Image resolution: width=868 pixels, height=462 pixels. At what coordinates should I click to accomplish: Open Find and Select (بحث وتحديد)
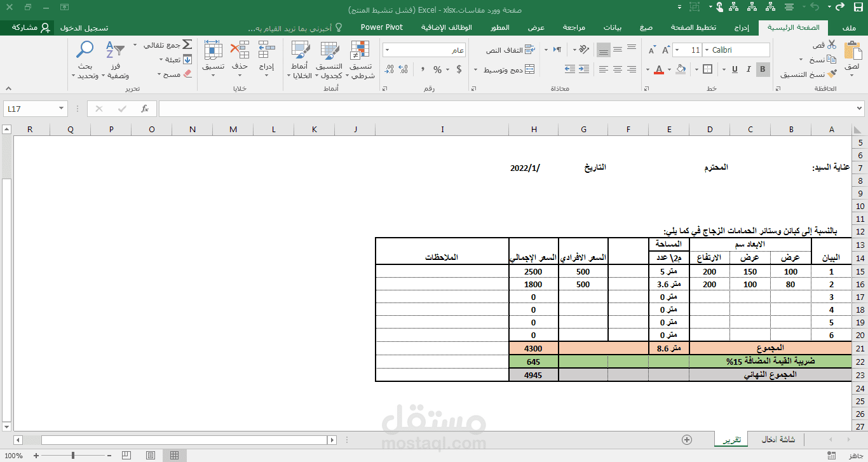tap(85, 60)
